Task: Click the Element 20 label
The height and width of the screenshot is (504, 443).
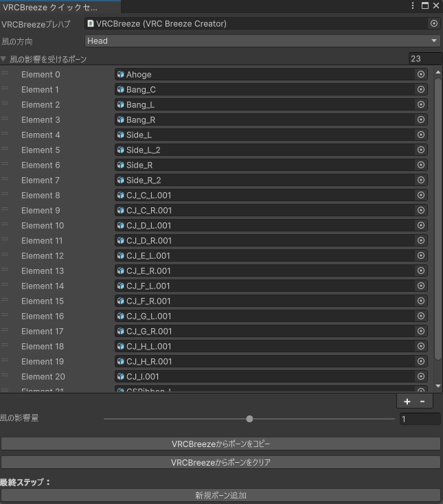Action: 43,376
